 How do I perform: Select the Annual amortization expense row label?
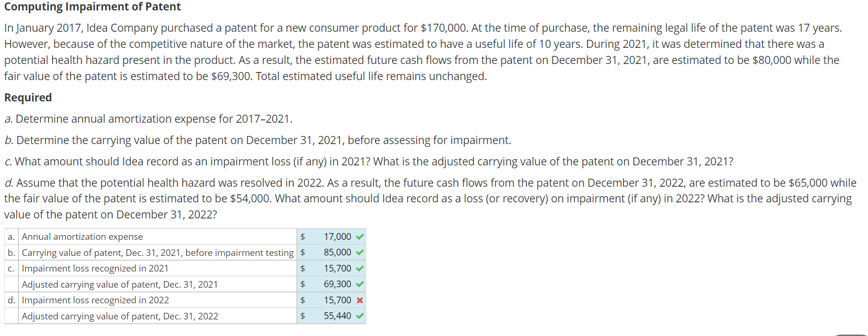pyautogui.click(x=82, y=236)
